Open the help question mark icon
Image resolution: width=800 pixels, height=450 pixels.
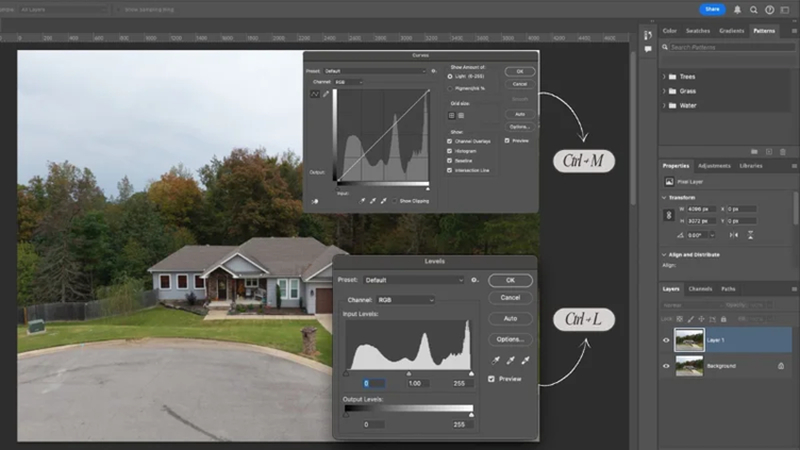[769, 10]
